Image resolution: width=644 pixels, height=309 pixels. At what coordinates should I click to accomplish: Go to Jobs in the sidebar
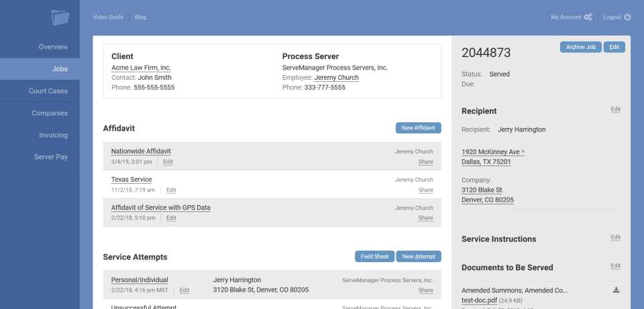click(40, 69)
